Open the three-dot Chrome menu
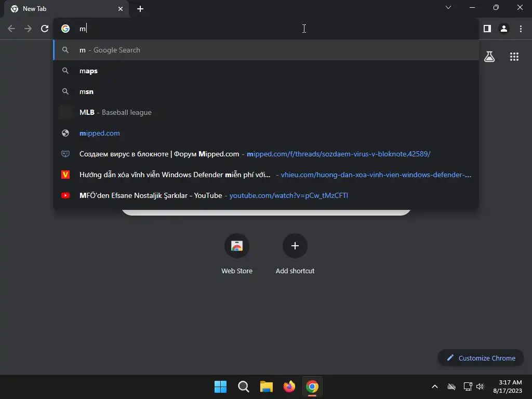 [x=521, y=29]
